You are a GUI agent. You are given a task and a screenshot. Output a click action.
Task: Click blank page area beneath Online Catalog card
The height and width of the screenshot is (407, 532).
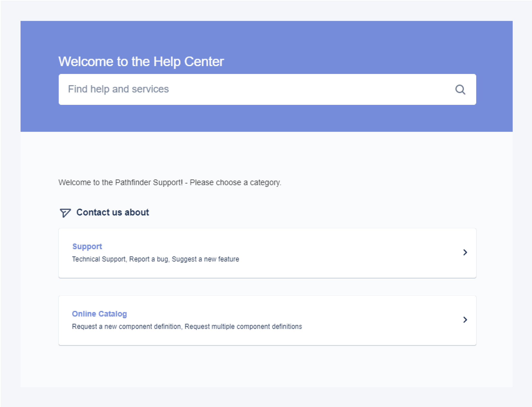click(266, 366)
